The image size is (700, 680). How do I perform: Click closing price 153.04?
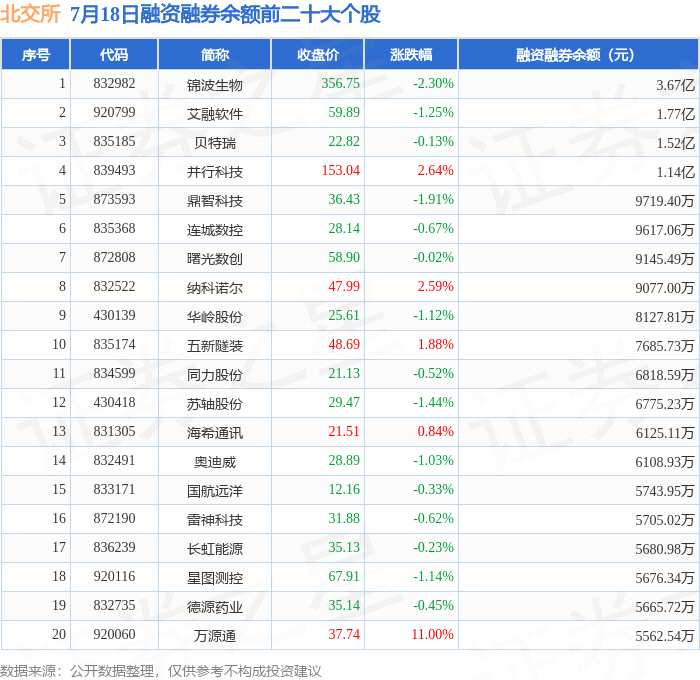tap(340, 171)
